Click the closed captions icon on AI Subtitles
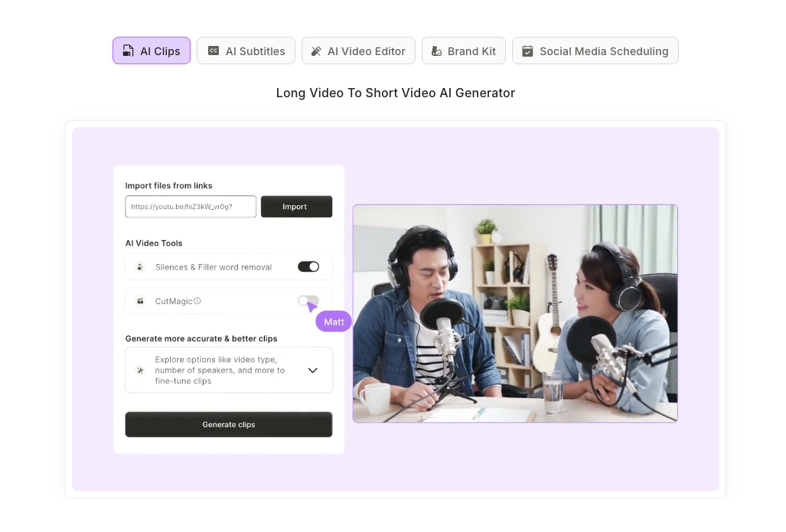 click(214, 51)
